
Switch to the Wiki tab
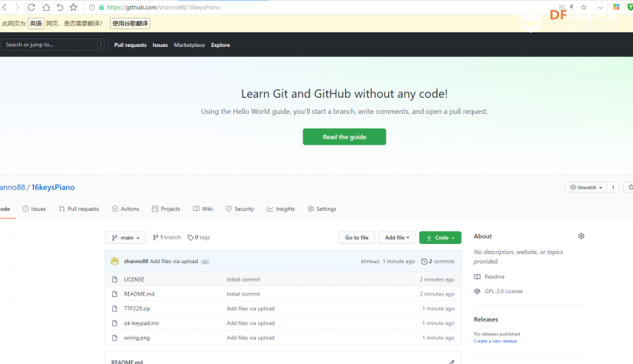coord(203,209)
